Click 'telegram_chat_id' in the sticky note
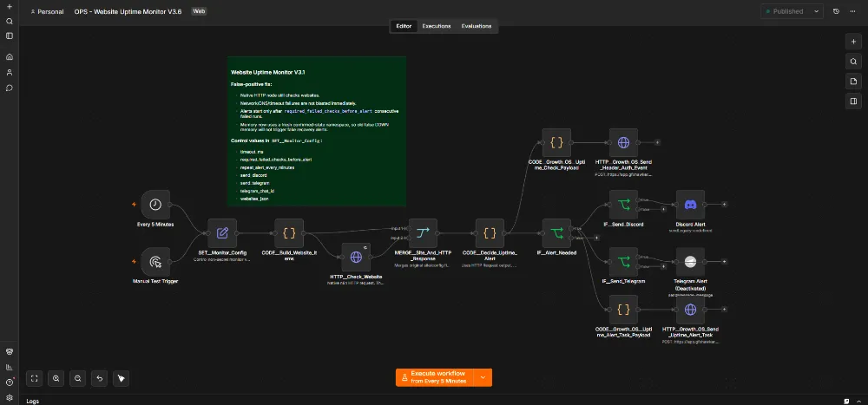 pos(257,190)
